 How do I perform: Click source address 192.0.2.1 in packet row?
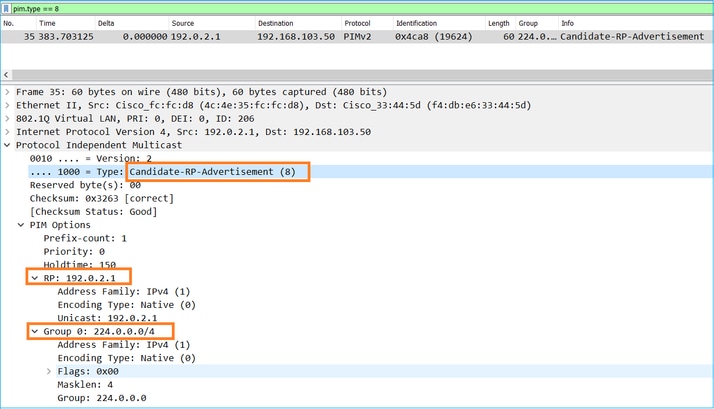(195, 36)
